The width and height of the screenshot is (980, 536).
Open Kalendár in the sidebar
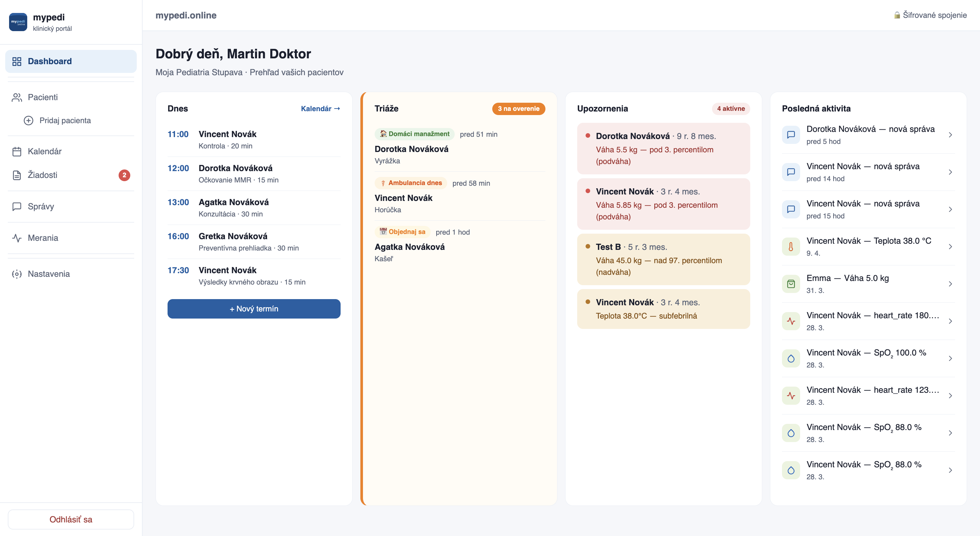point(44,151)
